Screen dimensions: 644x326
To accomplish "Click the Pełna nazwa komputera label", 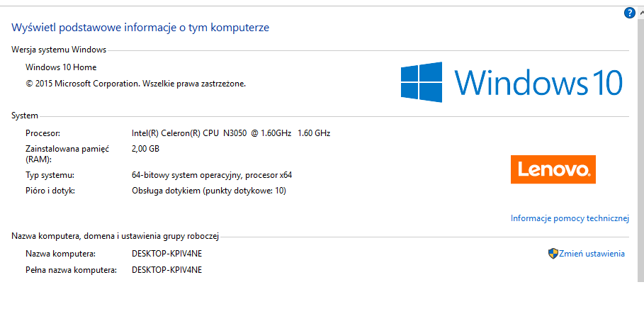I will click(x=71, y=270).
